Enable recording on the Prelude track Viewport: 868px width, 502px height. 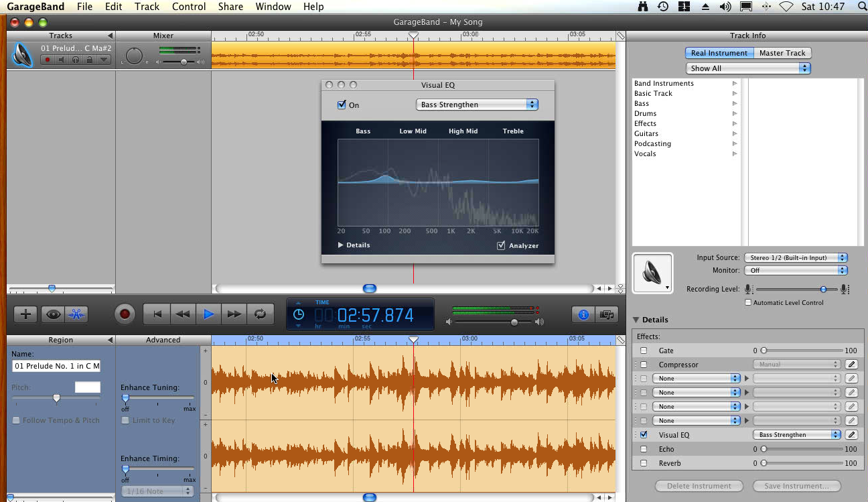47,60
